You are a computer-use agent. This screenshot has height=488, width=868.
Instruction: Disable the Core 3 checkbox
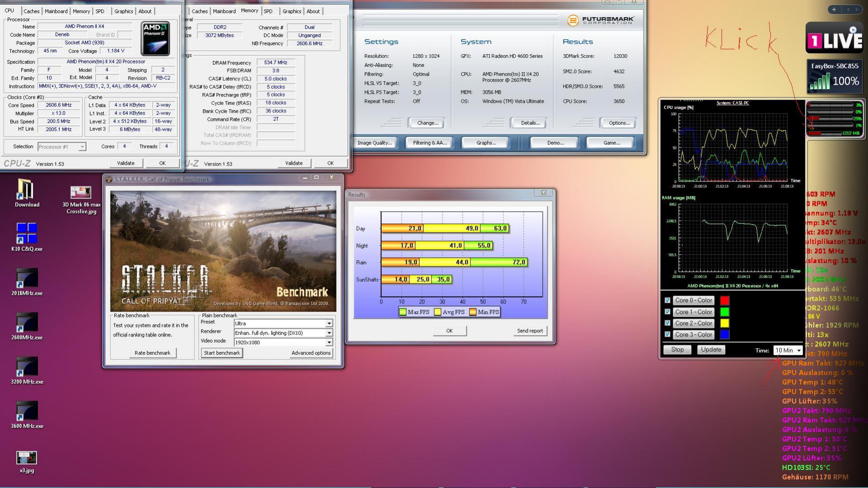pyautogui.click(x=667, y=334)
